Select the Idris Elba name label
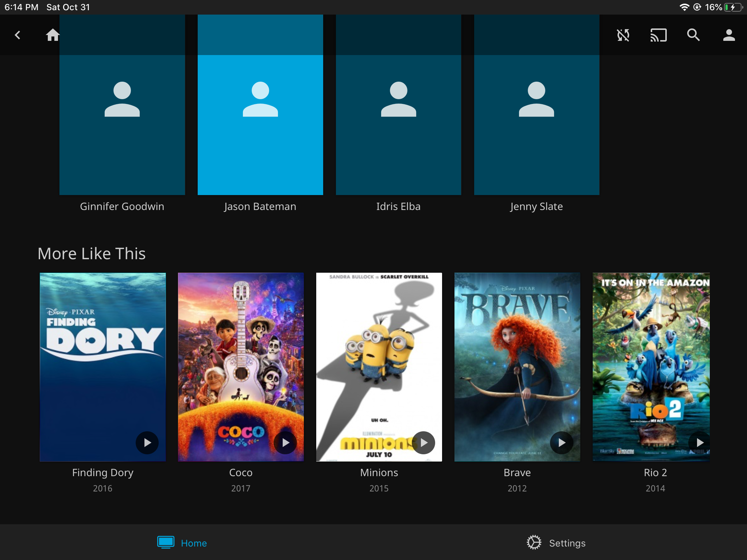 tap(398, 206)
